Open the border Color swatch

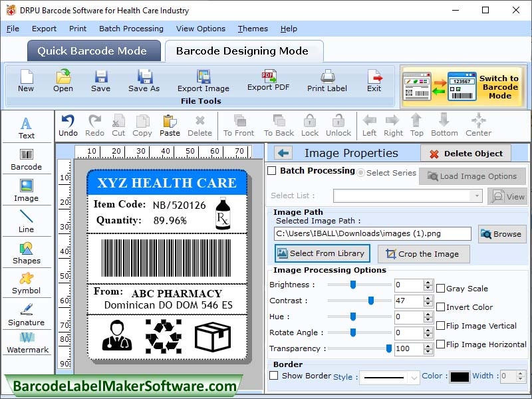(460, 376)
